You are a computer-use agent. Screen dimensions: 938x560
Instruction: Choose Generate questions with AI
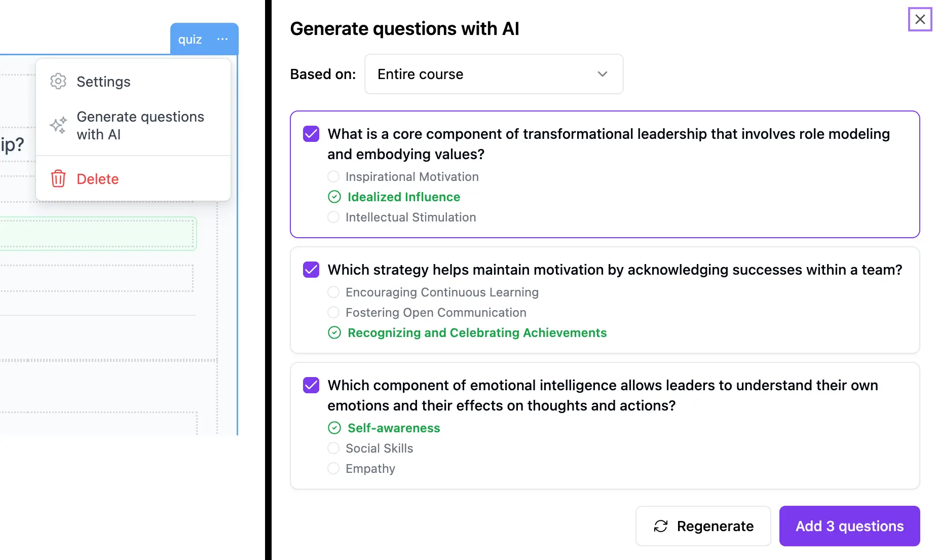pos(140,125)
